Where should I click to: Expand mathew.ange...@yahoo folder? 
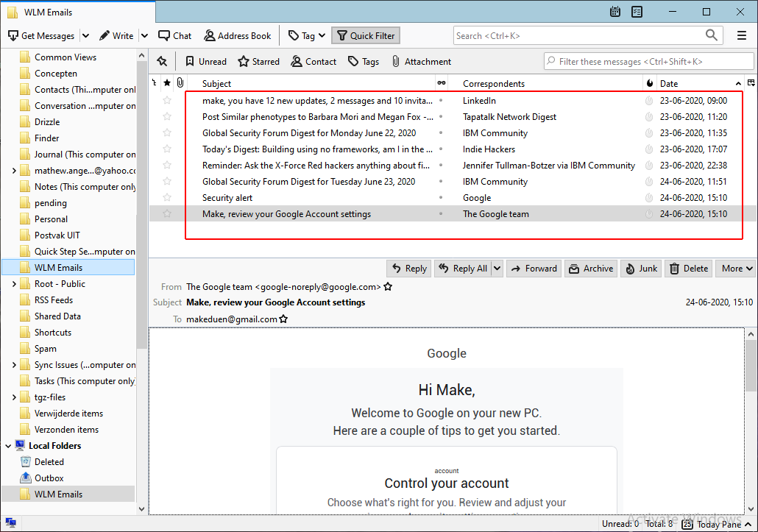pyautogui.click(x=14, y=171)
